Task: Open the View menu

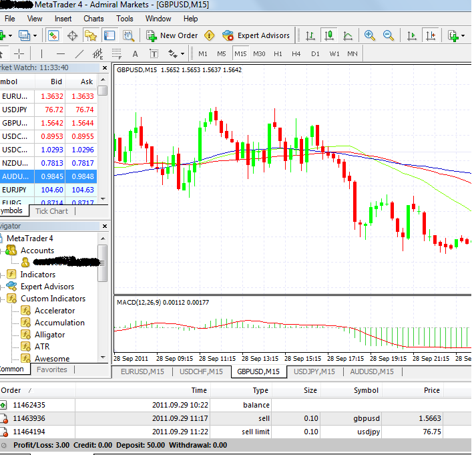Action: click(x=35, y=19)
